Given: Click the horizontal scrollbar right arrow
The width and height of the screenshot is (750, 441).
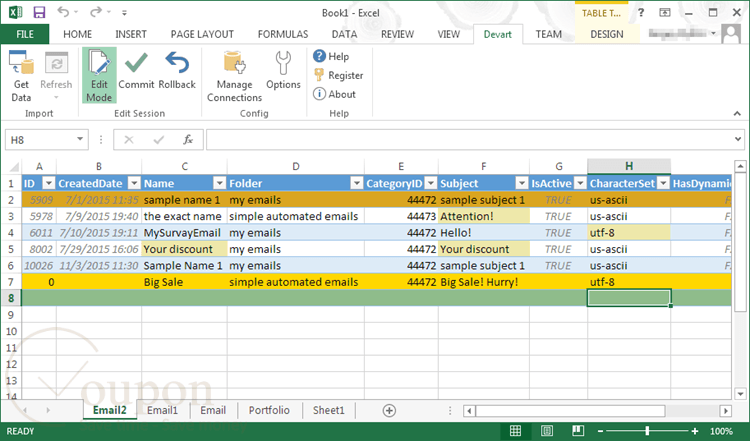Looking at the screenshot, I should 726,410.
